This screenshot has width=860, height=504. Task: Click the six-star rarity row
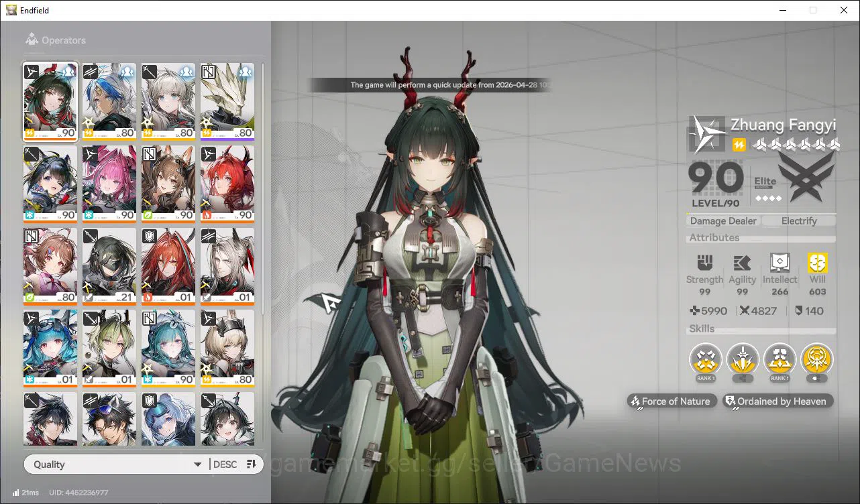[x=797, y=144]
